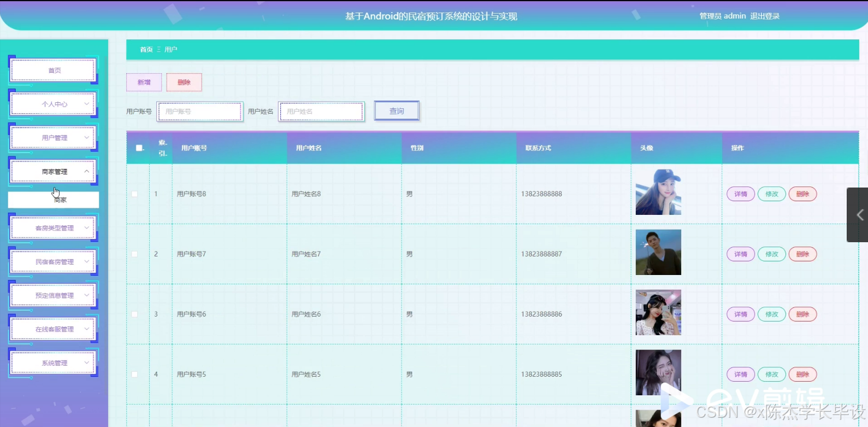Click the 管理员 admin label in header
The height and width of the screenshot is (427, 868).
pyautogui.click(x=723, y=16)
